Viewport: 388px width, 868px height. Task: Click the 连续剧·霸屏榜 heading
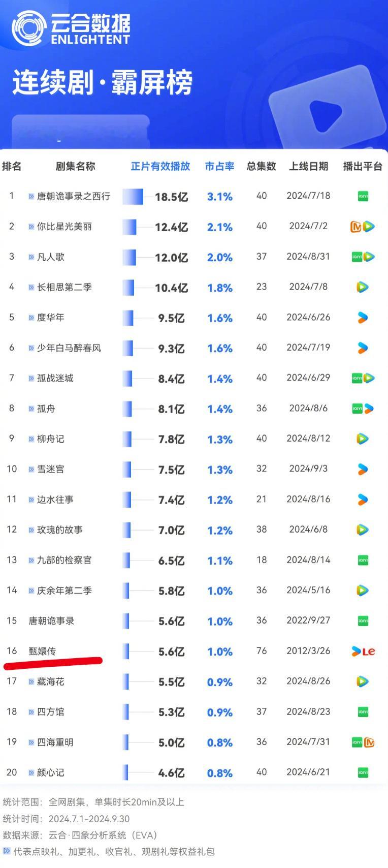(x=103, y=82)
